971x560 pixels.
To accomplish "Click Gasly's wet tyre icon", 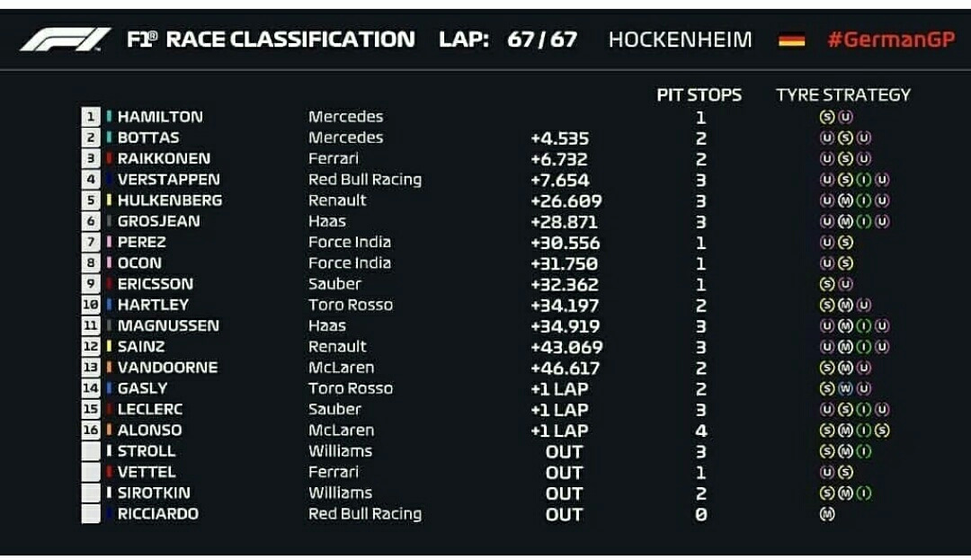I will coord(845,388).
